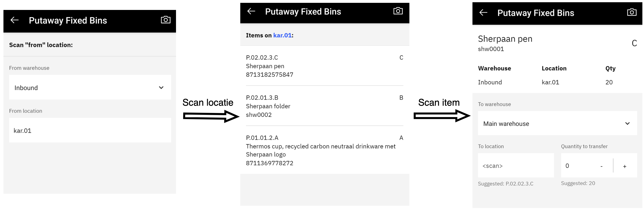
Task: Select the Sherpaan folder shw0002 item
Action: (x=324, y=106)
